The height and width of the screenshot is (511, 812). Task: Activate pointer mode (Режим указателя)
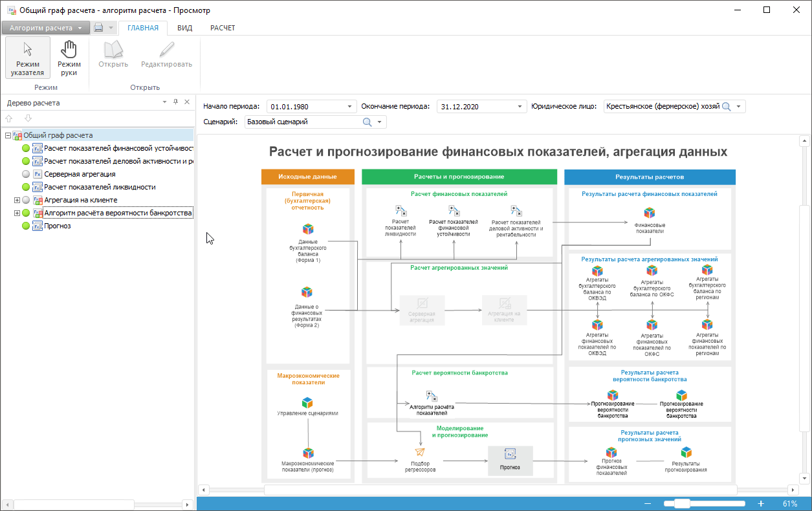tap(28, 58)
